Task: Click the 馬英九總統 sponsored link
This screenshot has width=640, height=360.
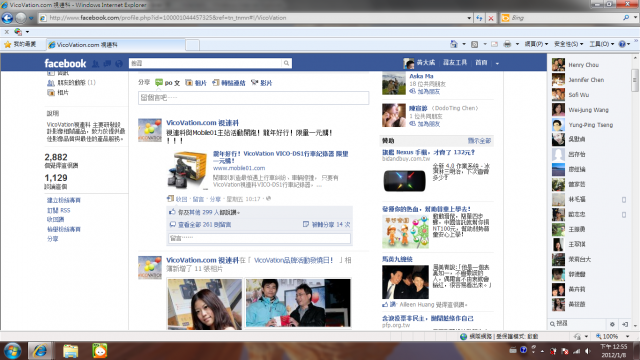Action: coord(397,259)
